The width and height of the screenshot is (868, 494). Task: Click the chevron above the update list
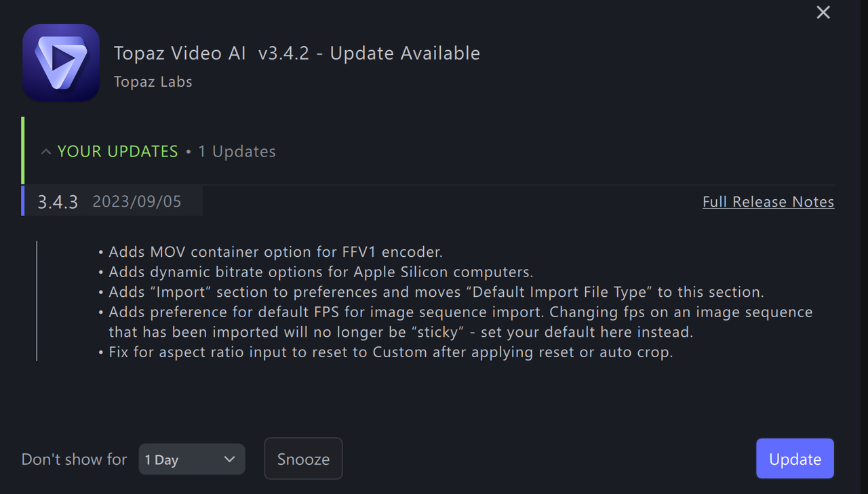point(45,151)
